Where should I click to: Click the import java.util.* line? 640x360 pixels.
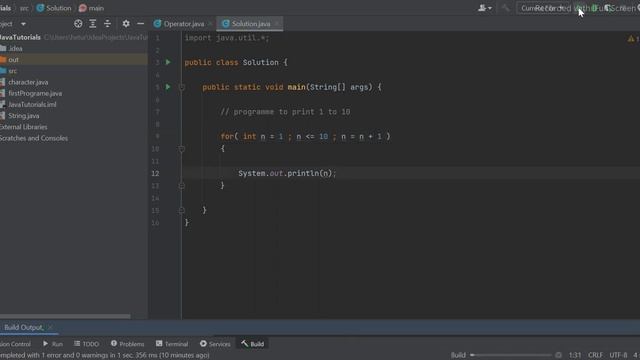pyautogui.click(x=227, y=38)
